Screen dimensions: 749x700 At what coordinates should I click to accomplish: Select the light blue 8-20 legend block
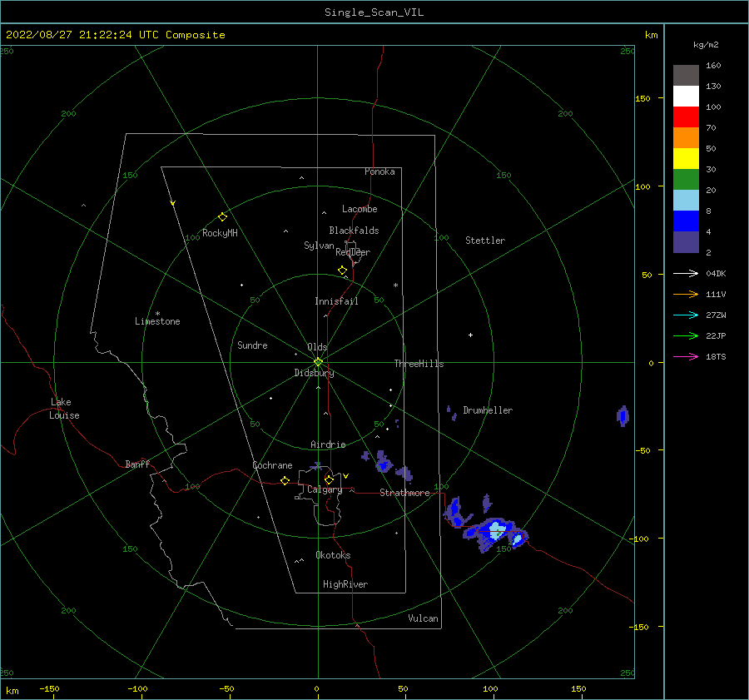click(686, 201)
